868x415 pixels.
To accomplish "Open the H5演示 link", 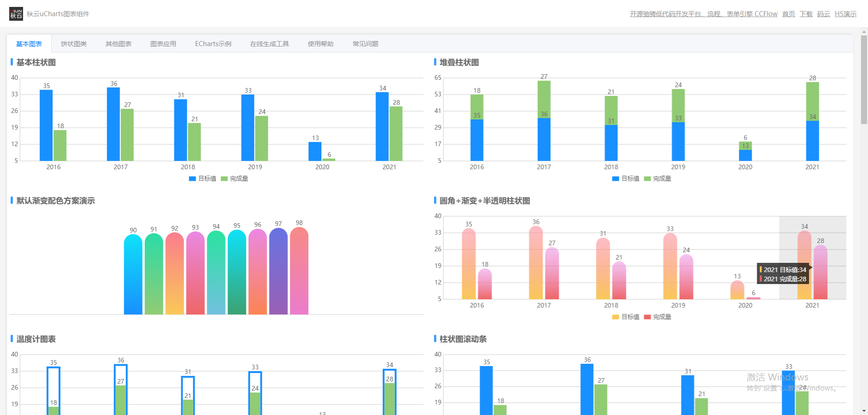I will 846,14.
